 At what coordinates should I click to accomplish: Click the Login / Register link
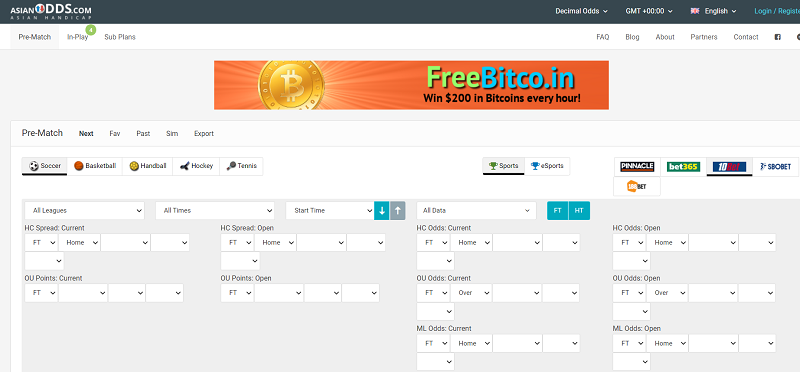(777, 11)
